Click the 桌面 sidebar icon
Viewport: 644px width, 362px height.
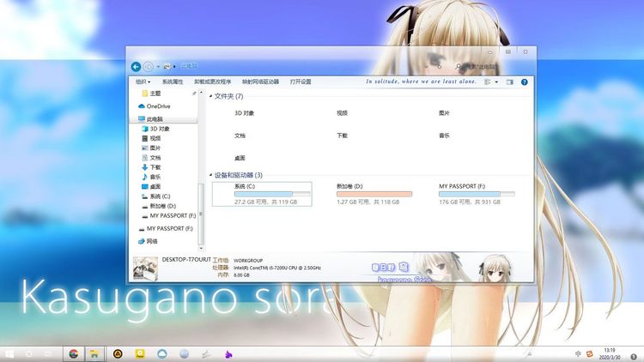pyautogui.click(x=144, y=186)
